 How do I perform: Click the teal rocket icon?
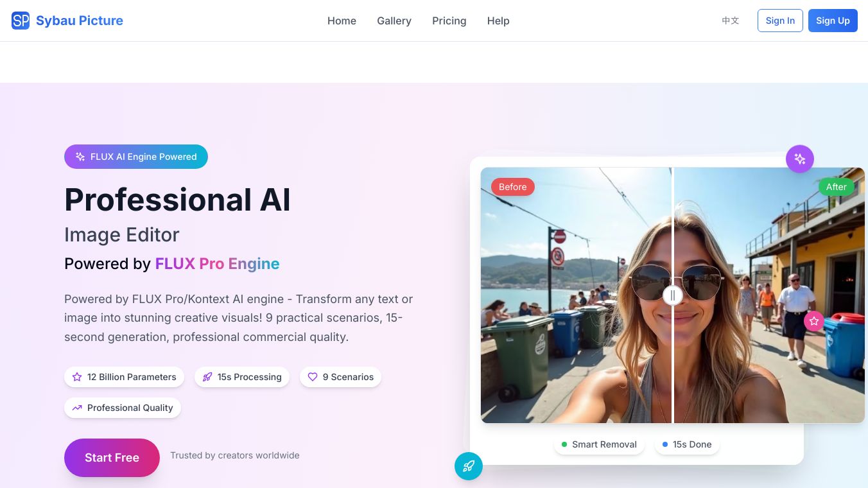pyautogui.click(x=469, y=466)
